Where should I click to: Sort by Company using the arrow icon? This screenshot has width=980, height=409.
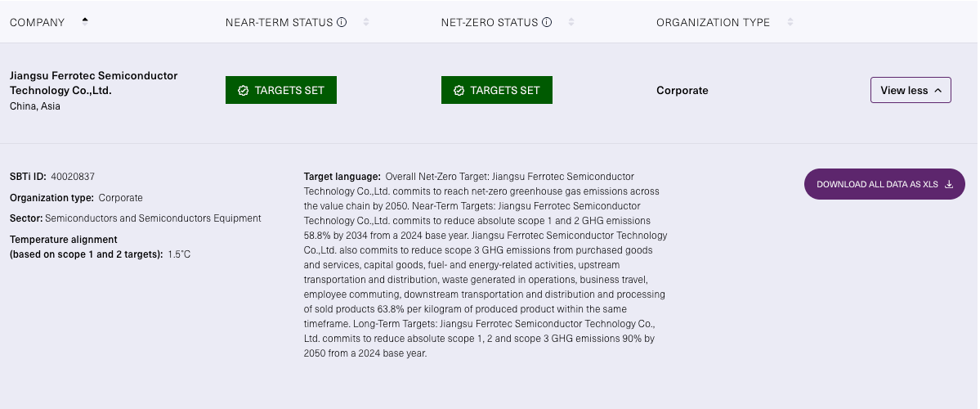[85, 22]
